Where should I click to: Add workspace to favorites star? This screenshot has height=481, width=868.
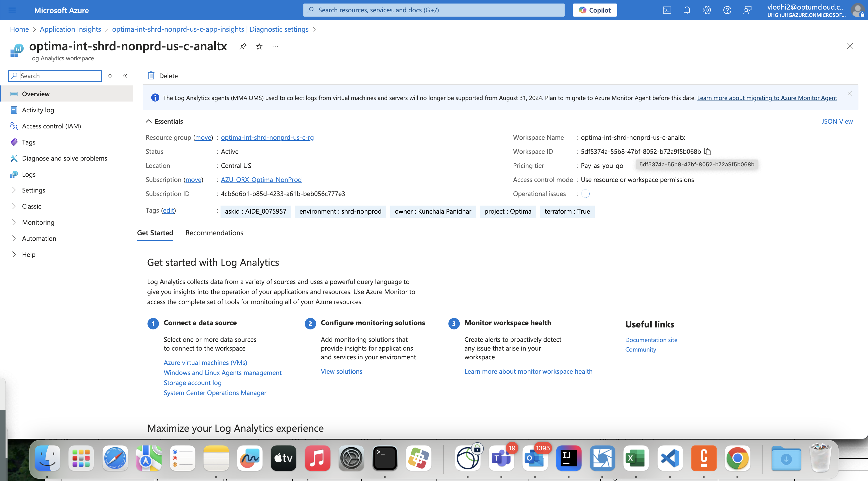point(259,46)
